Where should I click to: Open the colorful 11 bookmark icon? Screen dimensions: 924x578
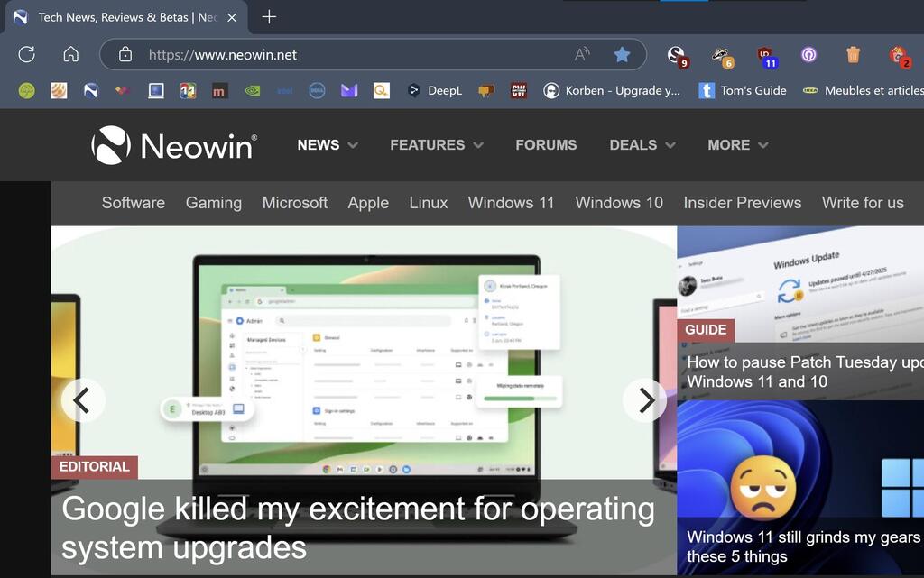(x=188, y=91)
